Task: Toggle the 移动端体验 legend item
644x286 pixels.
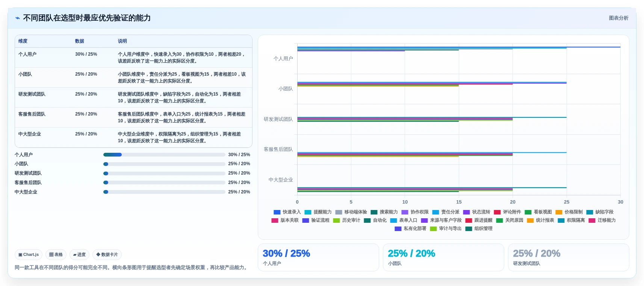Action: click(x=351, y=212)
